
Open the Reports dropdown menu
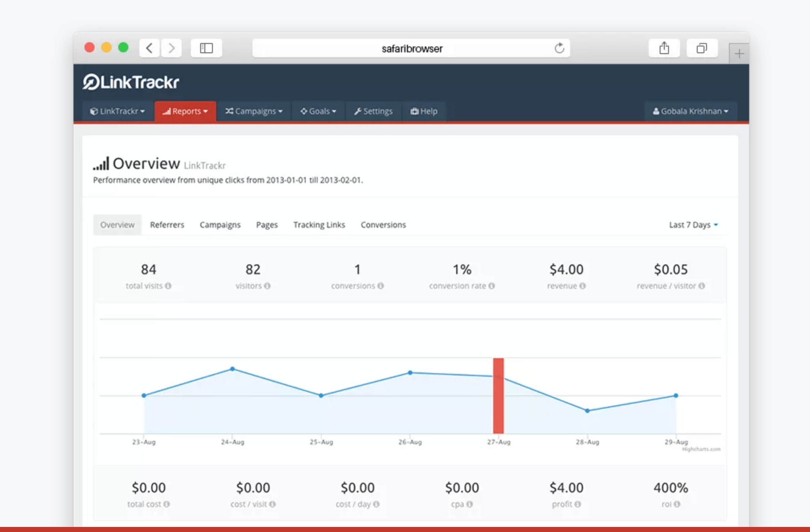click(185, 111)
